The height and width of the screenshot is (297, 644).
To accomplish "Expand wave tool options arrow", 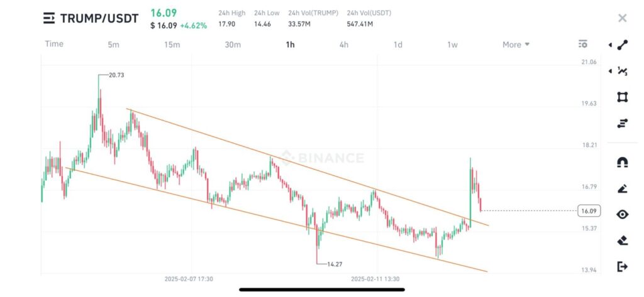I will [x=610, y=71].
